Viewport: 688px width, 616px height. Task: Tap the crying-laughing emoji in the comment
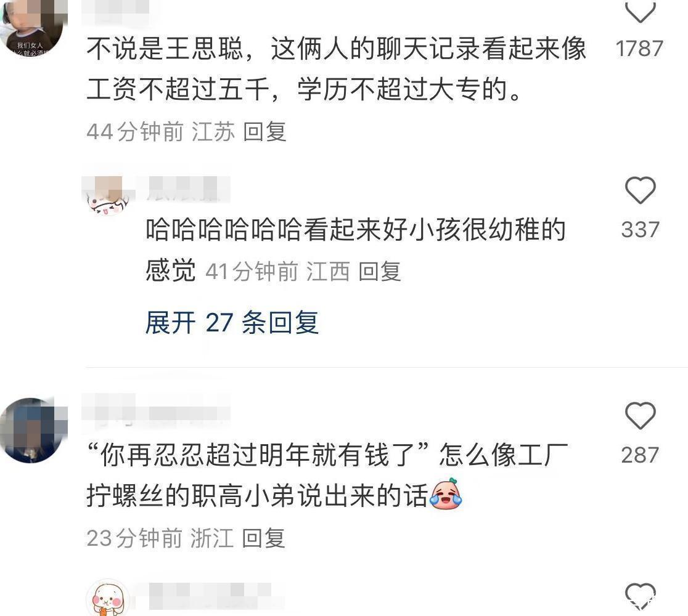446,494
